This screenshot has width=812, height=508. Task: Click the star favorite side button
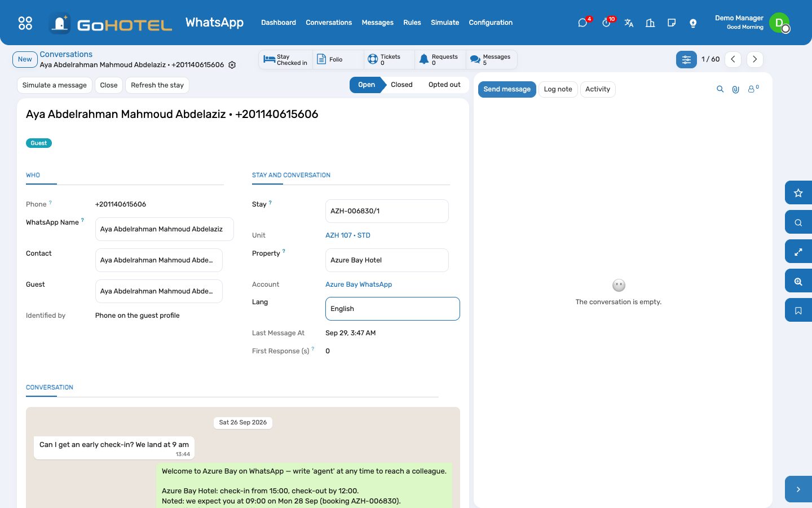click(798, 192)
